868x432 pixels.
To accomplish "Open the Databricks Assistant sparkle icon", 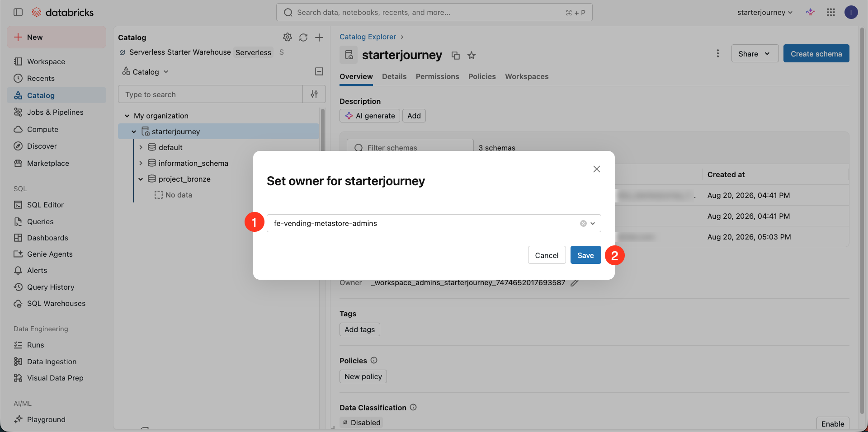I will coord(811,12).
